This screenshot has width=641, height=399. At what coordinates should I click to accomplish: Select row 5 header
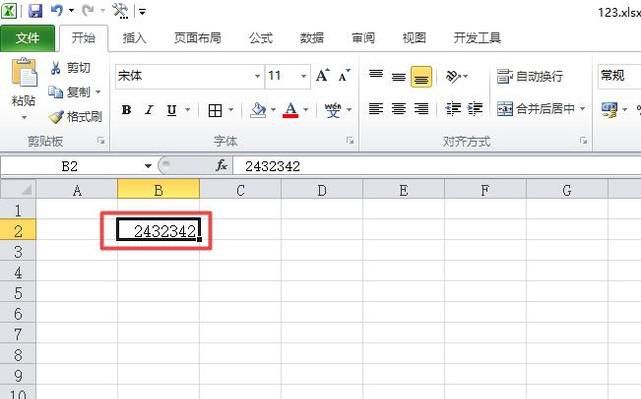[x=18, y=293]
